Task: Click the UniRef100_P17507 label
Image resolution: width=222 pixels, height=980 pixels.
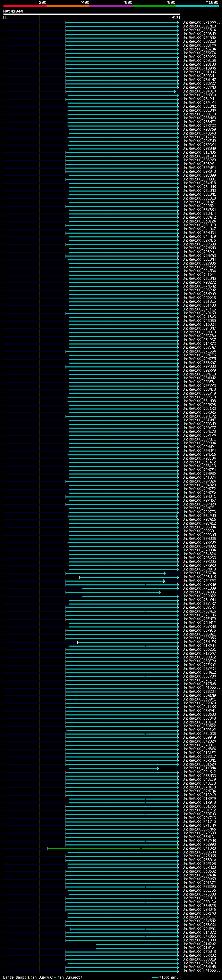Action: pos(199,653)
